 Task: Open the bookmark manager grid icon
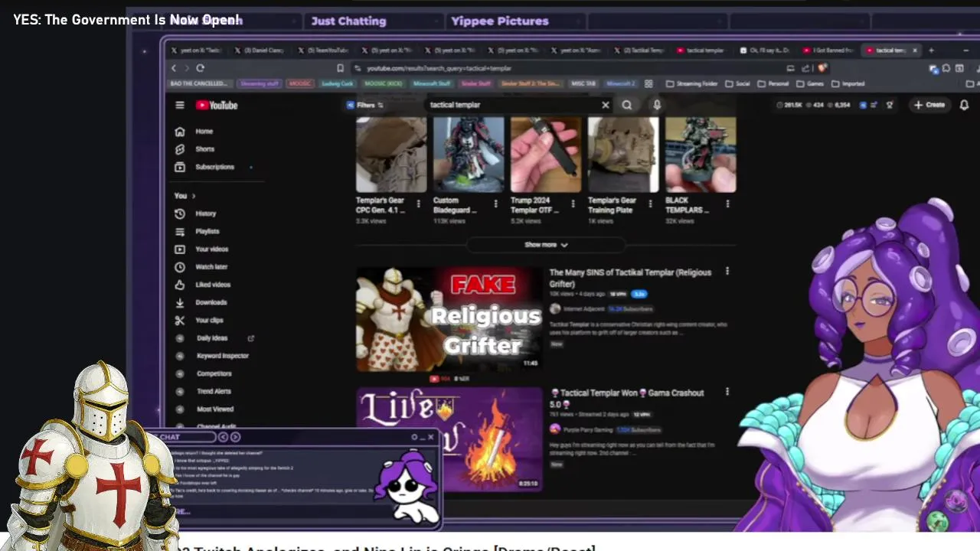(x=649, y=83)
